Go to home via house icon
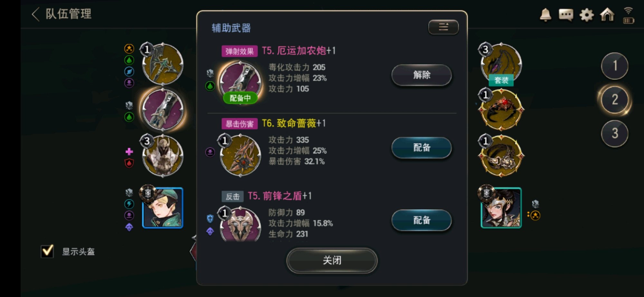Image resolution: width=644 pixels, height=297 pixels. 607,14
